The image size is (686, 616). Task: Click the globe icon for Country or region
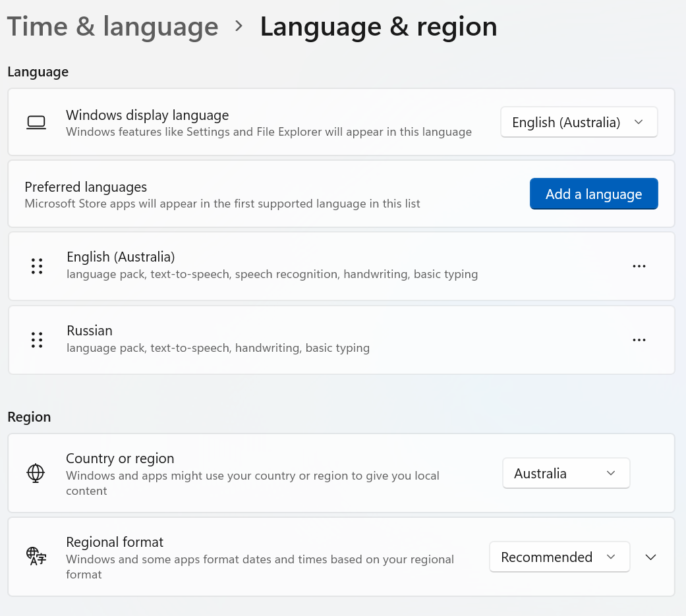tap(36, 473)
